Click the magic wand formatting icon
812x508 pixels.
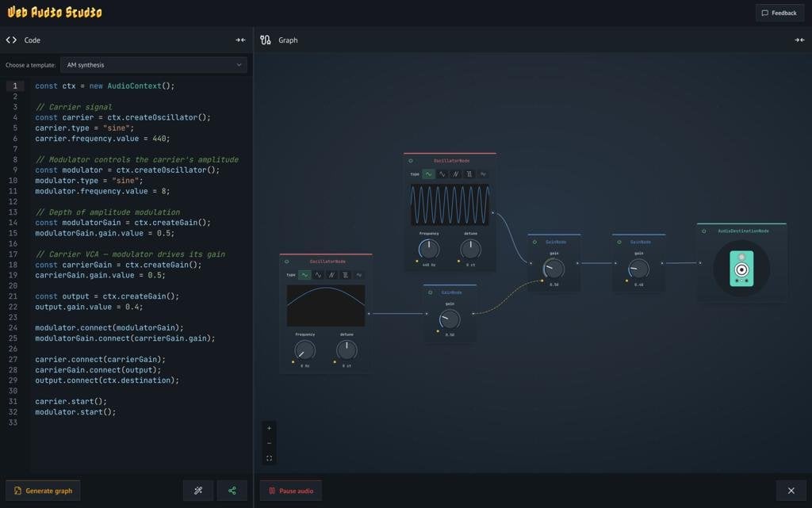[197, 491]
